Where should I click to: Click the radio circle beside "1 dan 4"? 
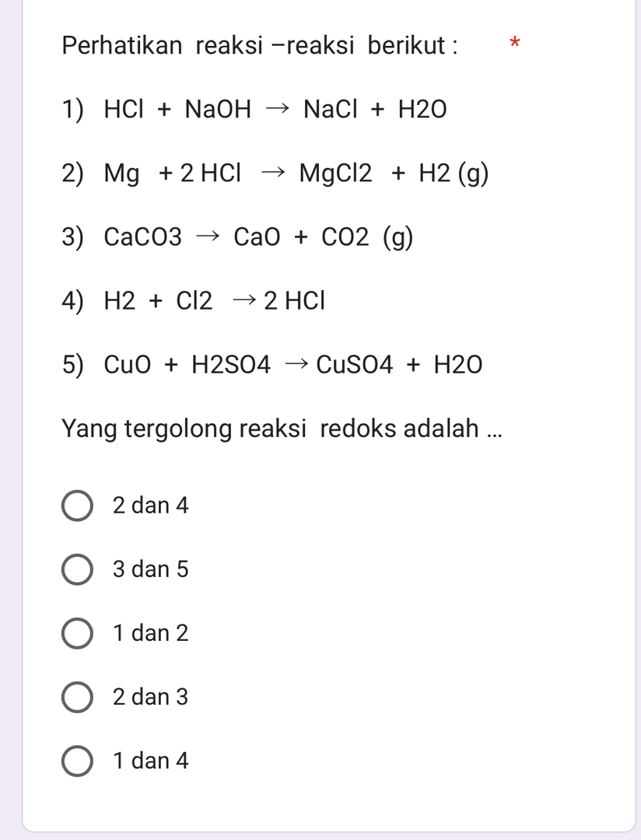[76, 761]
